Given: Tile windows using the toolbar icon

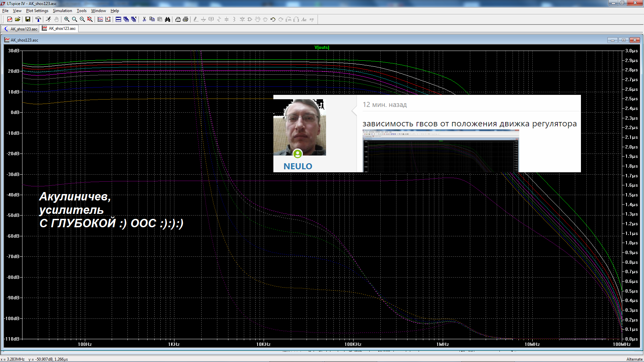Looking at the screenshot, I should point(118,19).
